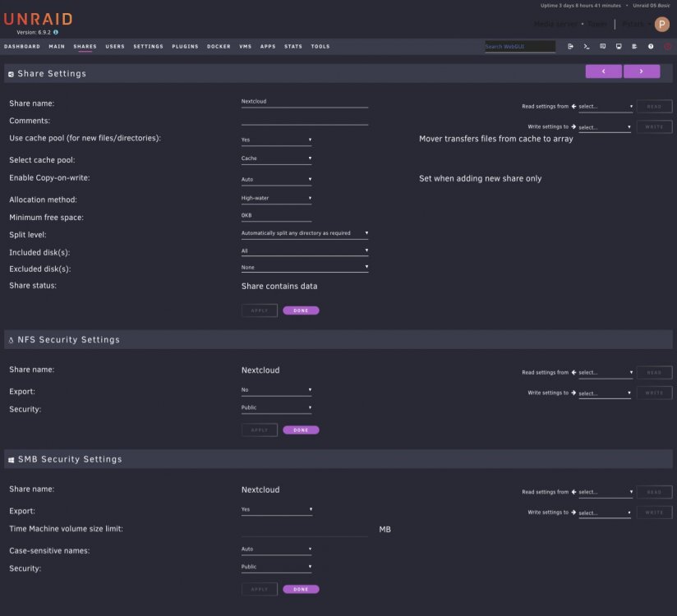The image size is (677, 616).
Task: Click the Comments input field
Action: [304, 119]
